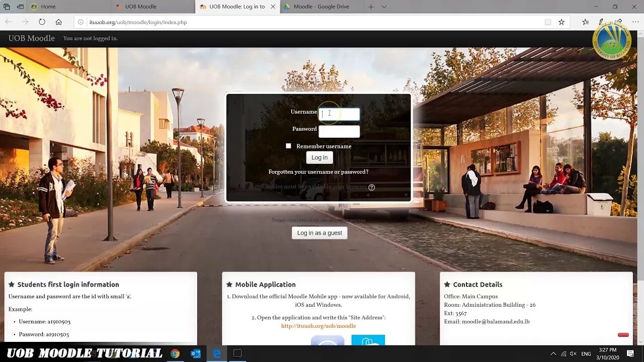The image size is (644, 362).
Task: Open the taskbar clock showing 3:27 PM
Action: [x=608, y=353]
